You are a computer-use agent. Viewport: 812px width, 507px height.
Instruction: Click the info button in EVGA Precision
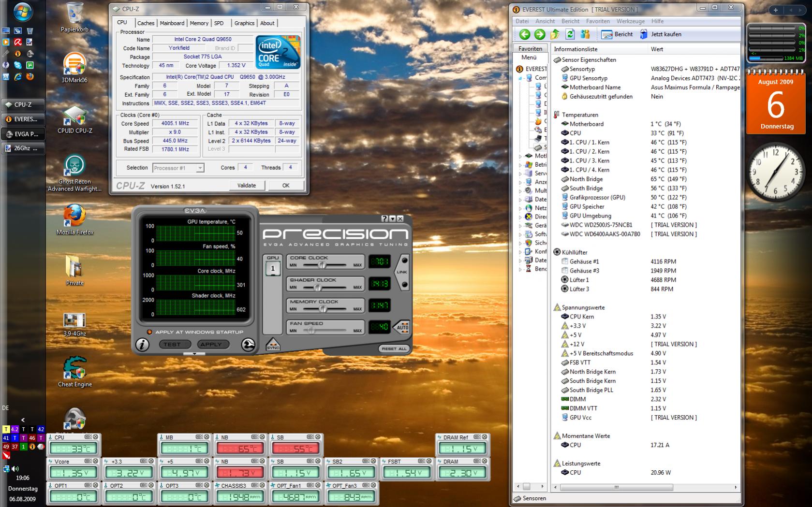coord(142,344)
